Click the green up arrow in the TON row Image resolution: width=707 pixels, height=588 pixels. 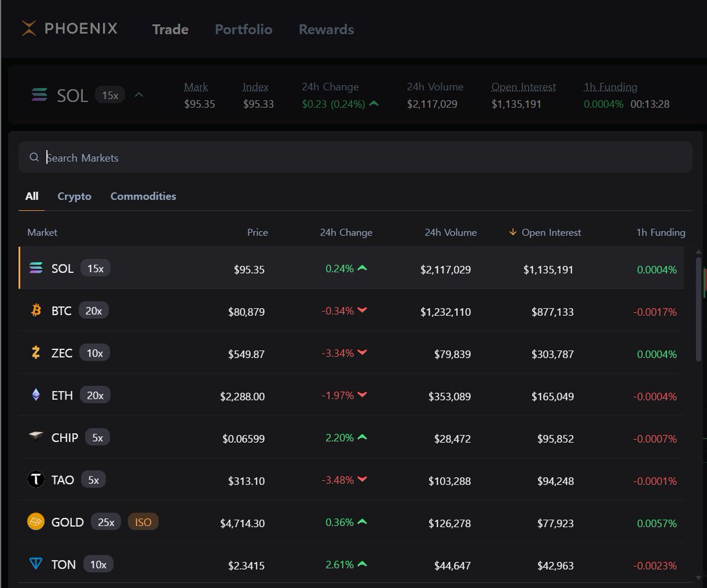362,564
